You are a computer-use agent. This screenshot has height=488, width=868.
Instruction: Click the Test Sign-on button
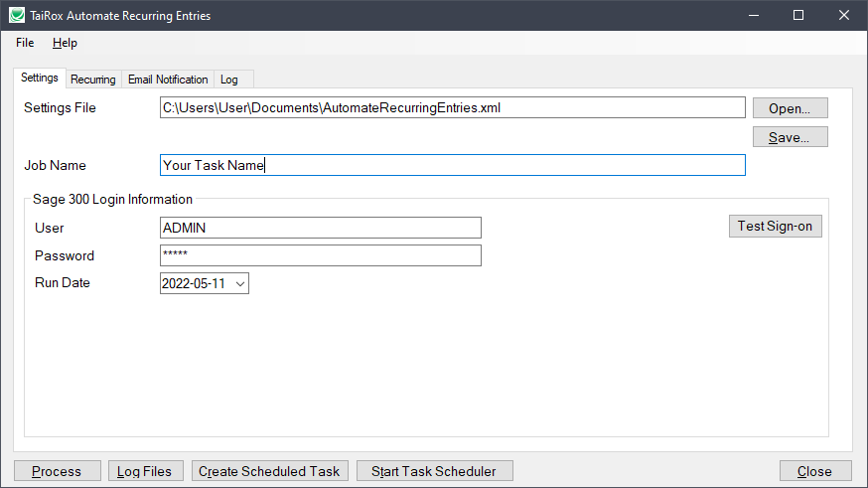pyautogui.click(x=775, y=227)
